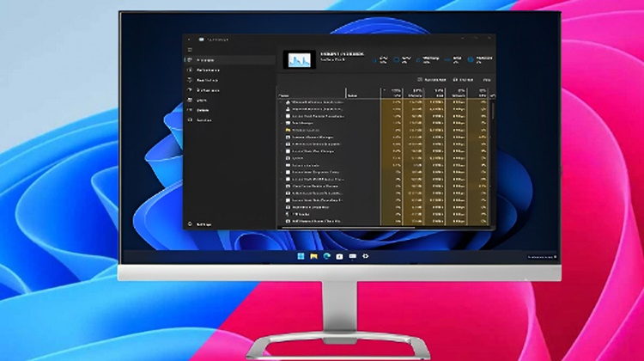
Task: Sort processes by the Name column
Action: 312,93
